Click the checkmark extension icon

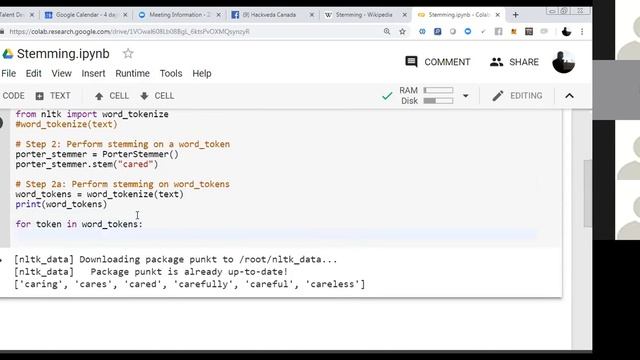click(x=483, y=31)
